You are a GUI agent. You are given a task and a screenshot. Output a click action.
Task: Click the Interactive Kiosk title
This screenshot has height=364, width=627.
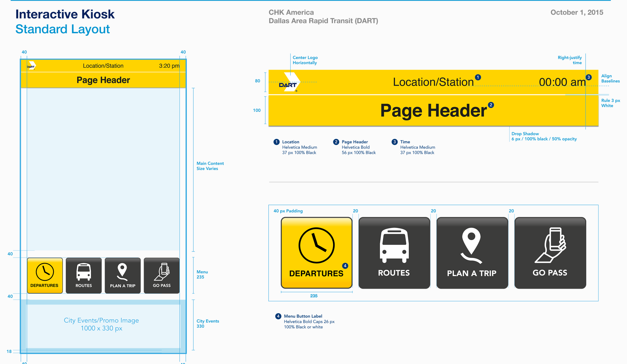click(65, 14)
